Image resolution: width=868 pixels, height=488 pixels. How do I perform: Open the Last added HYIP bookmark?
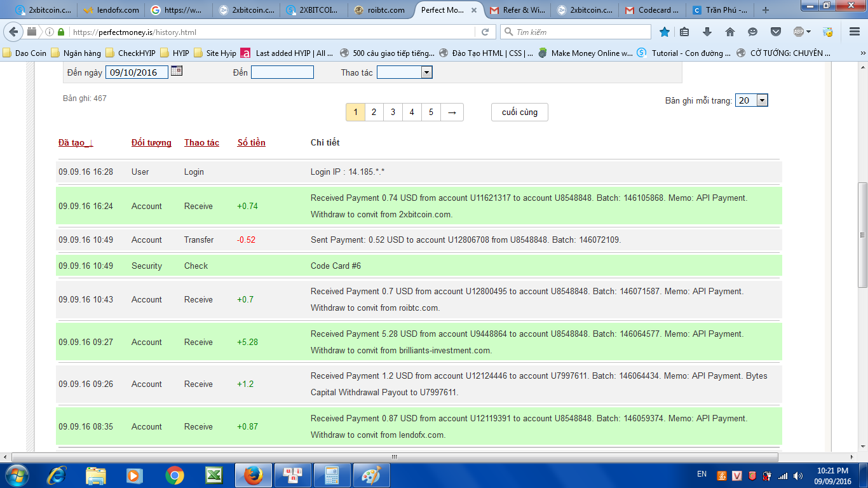coord(288,53)
